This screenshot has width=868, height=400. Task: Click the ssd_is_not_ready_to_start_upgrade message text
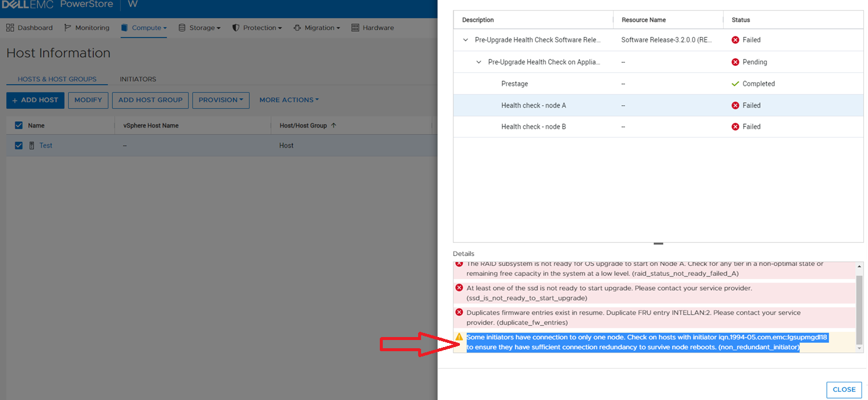click(609, 293)
